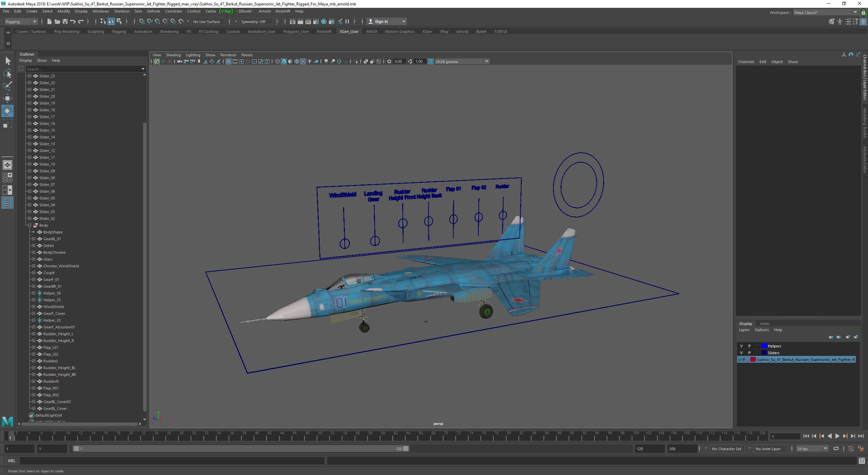Select the arrow Select tool in toolbox
Screen dimensions: 868x475
pyautogui.click(x=7, y=61)
